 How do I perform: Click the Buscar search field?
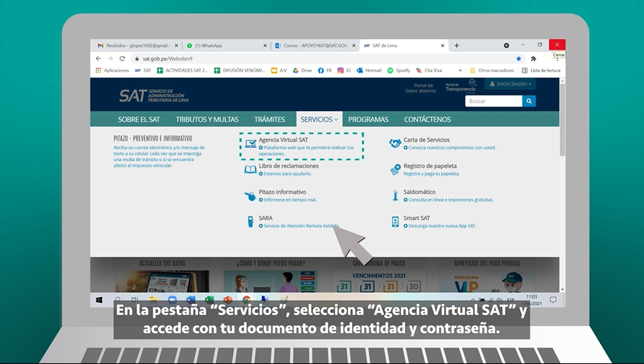click(494, 101)
